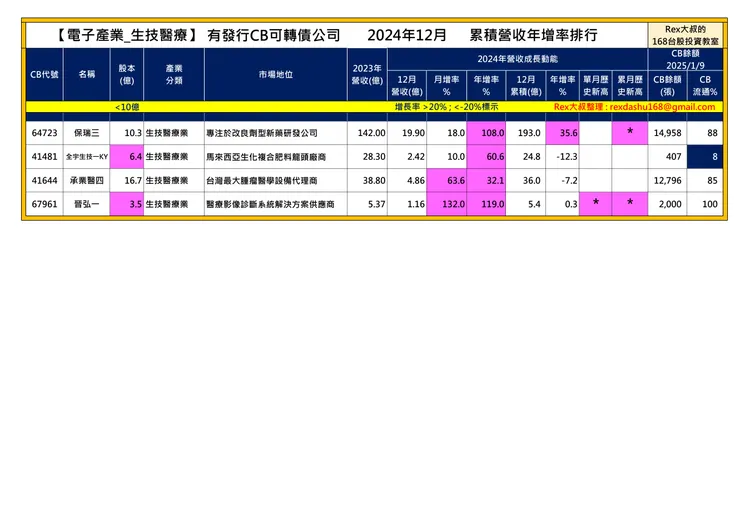
Task: Select highlighted monthly growth value 132.0
Action: (x=446, y=204)
